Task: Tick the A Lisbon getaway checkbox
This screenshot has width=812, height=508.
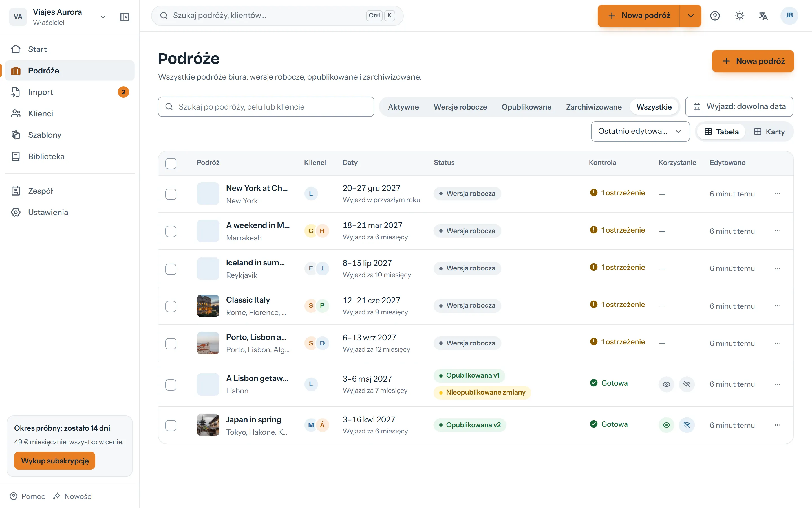Action: (171, 385)
